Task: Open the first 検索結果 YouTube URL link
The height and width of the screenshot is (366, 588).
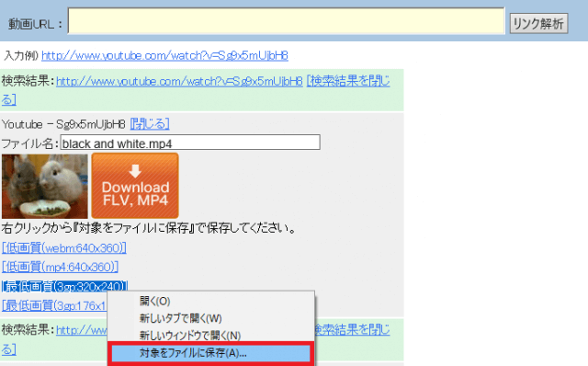Action: 179,81
